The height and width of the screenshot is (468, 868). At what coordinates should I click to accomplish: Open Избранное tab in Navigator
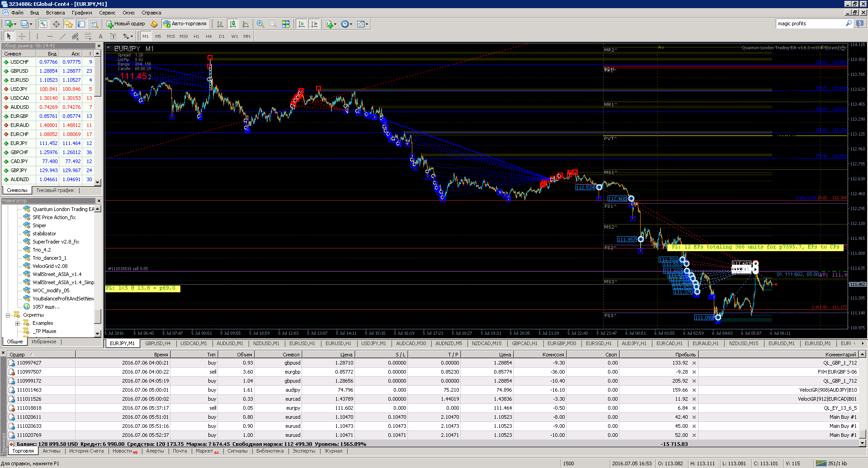point(44,342)
